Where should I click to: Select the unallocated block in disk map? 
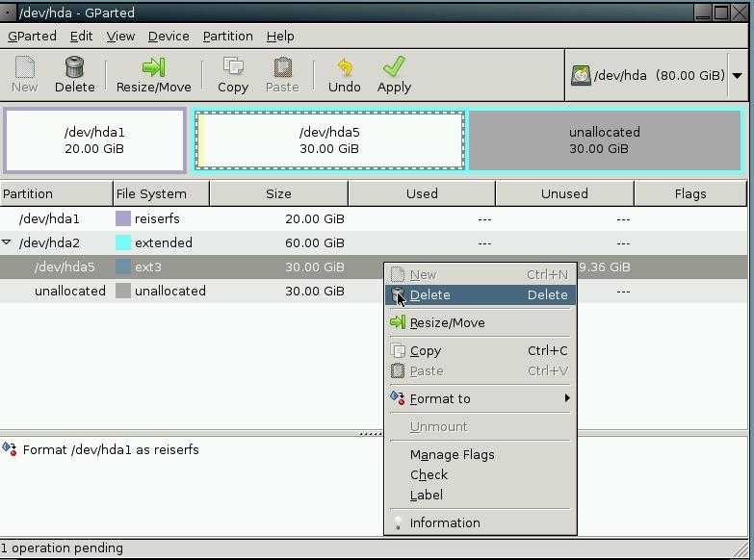coord(605,140)
